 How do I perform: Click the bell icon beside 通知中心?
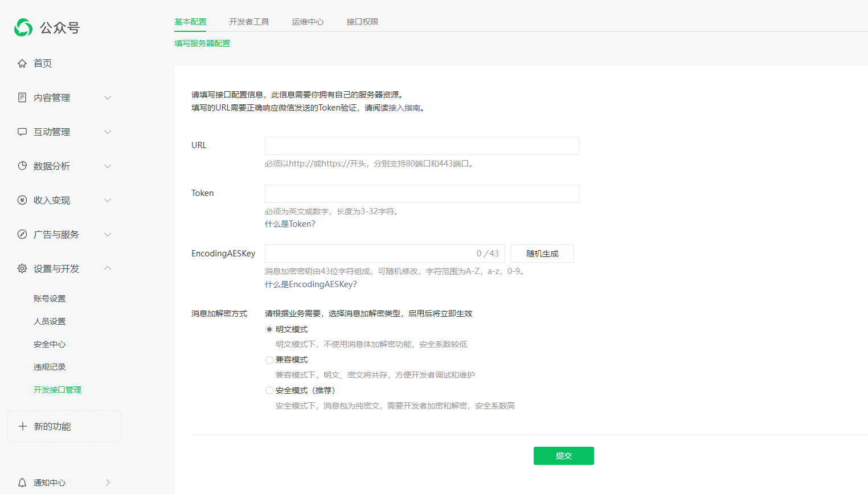(22, 483)
